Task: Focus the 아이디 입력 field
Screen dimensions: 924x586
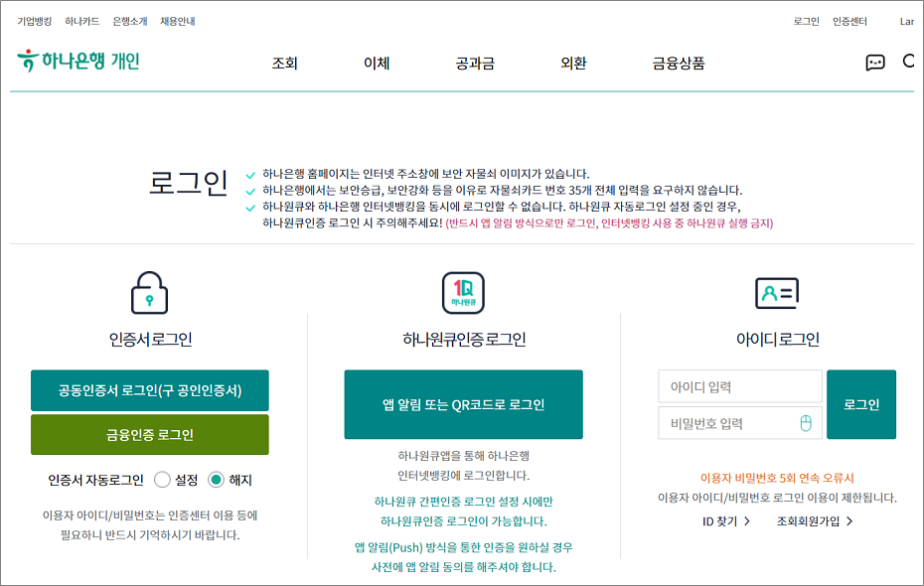Action: [x=739, y=386]
